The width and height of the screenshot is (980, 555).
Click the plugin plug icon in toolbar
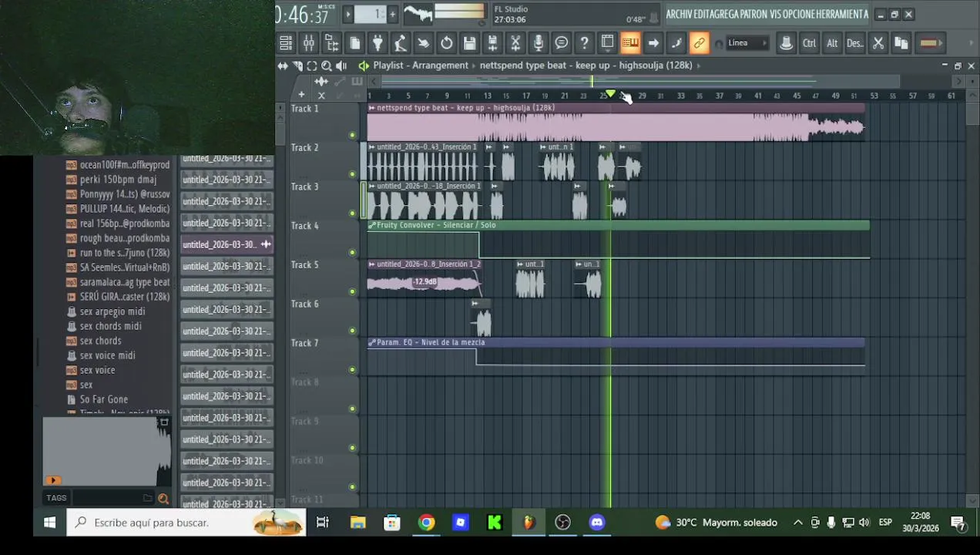[378, 43]
